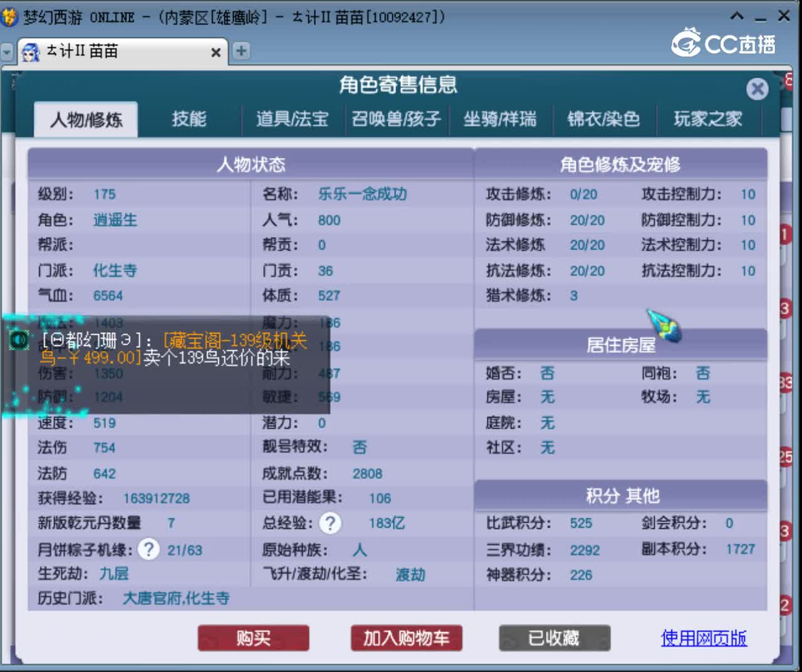Image resolution: width=802 pixels, height=672 pixels.
Task: Select the 锦衣/染色 tab
Action: coord(603,118)
